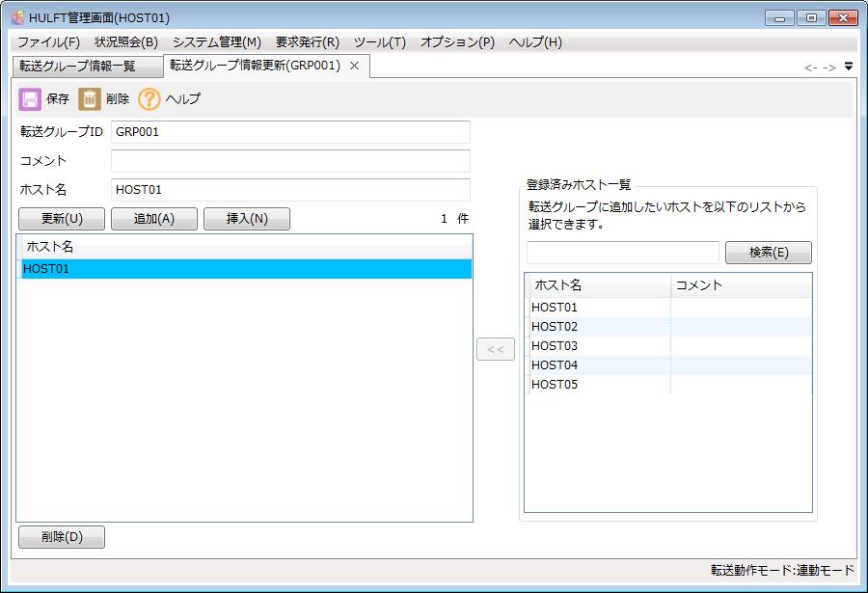Image resolution: width=868 pixels, height=593 pixels.
Task: Open the オプション(P) menu
Action: coord(457,42)
